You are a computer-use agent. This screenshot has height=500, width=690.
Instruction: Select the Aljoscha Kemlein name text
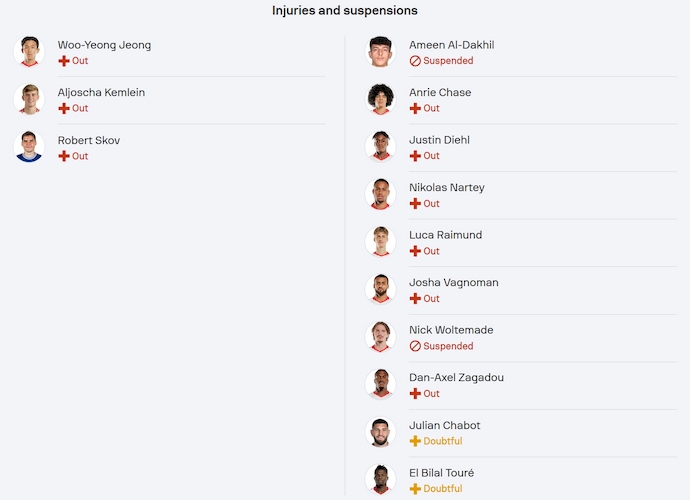[x=101, y=92]
